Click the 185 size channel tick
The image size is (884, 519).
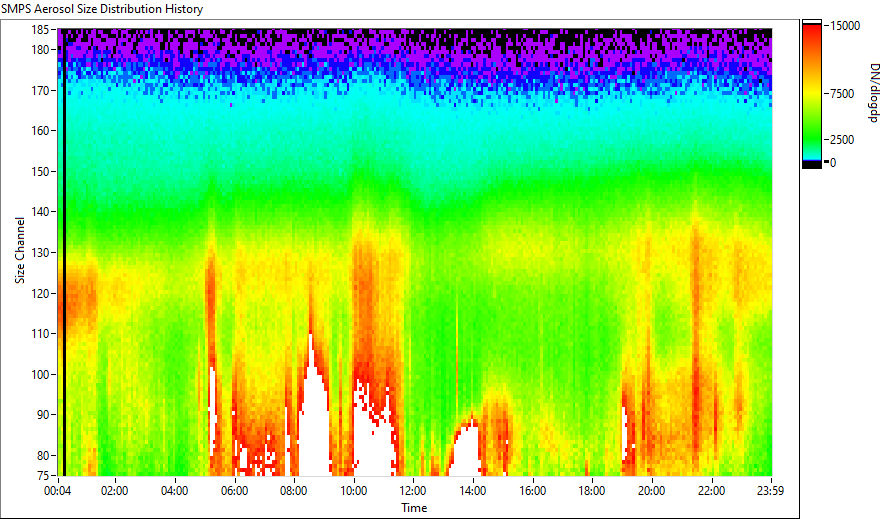coord(41,30)
